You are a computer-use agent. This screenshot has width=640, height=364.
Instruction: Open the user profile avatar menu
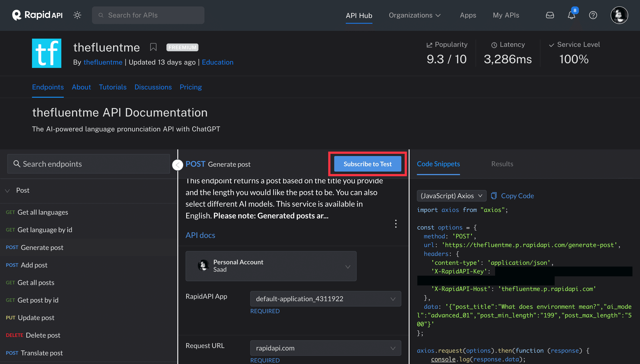tap(619, 15)
